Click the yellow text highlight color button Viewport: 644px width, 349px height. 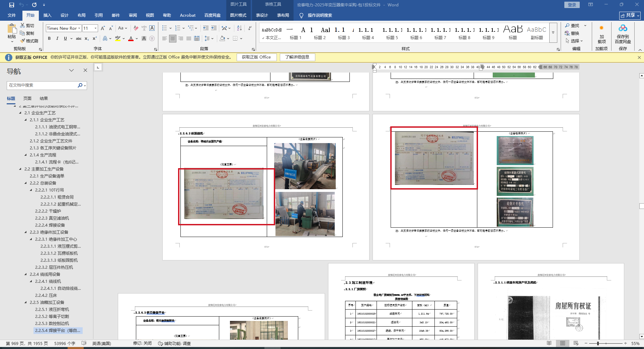(117, 38)
